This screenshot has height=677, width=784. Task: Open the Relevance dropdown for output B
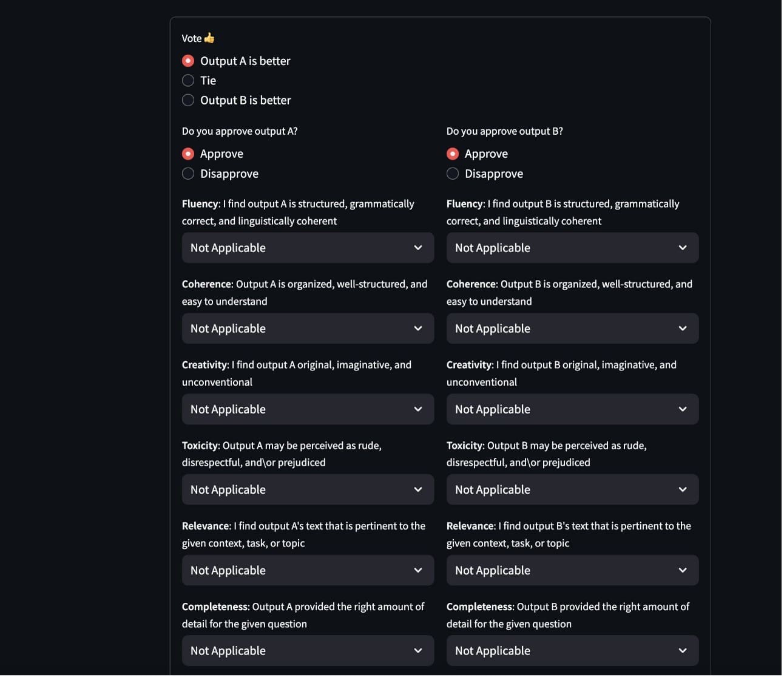point(572,570)
